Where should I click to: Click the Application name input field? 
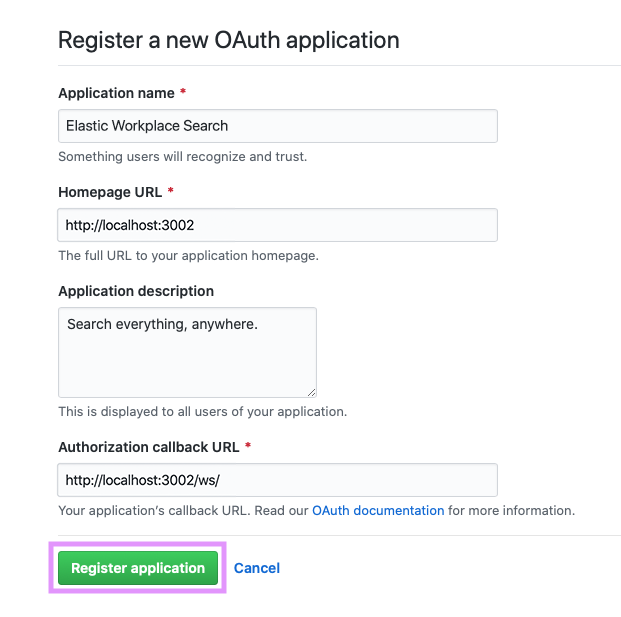click(x=277, y=126)
